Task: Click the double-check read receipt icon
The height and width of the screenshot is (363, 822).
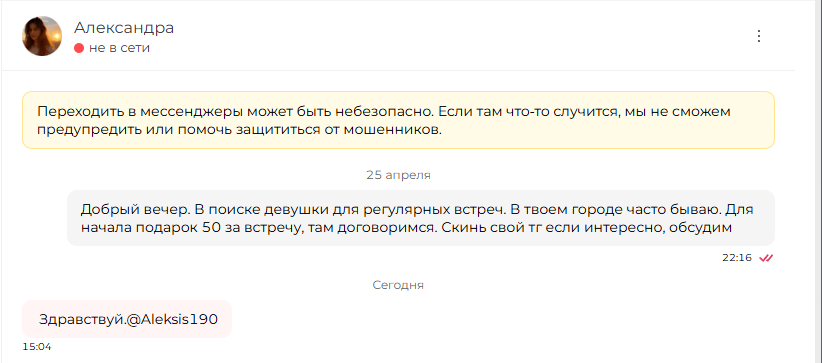Action: 766,258
